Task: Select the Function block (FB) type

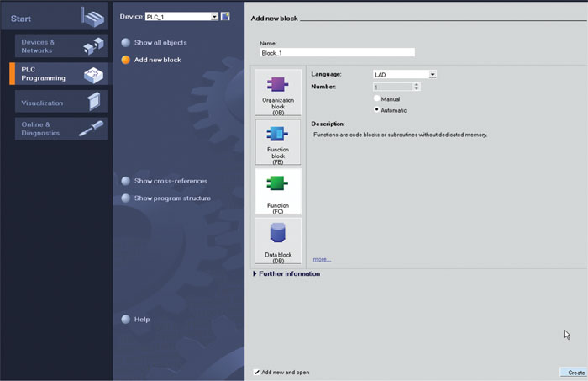Action: tap(278, 142)
